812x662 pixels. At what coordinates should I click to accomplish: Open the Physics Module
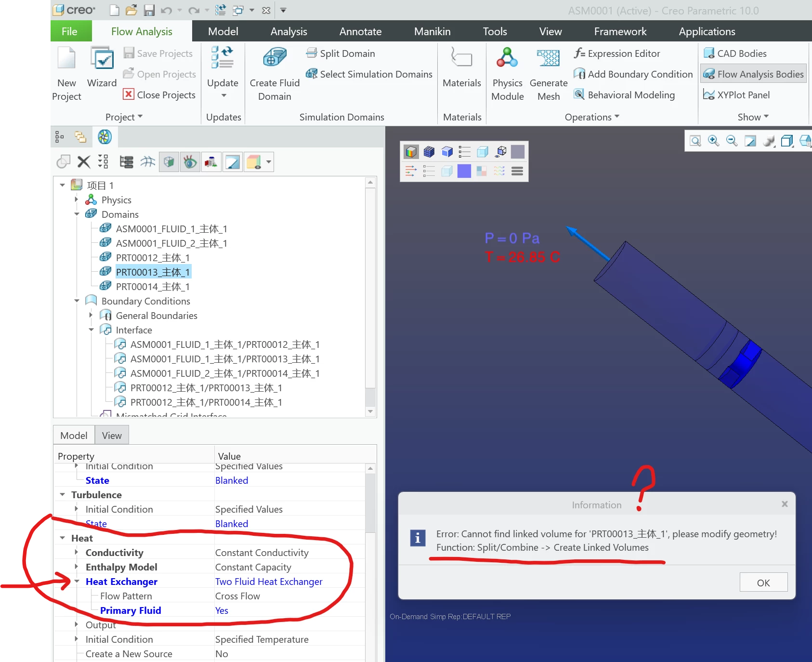(507, 74)
